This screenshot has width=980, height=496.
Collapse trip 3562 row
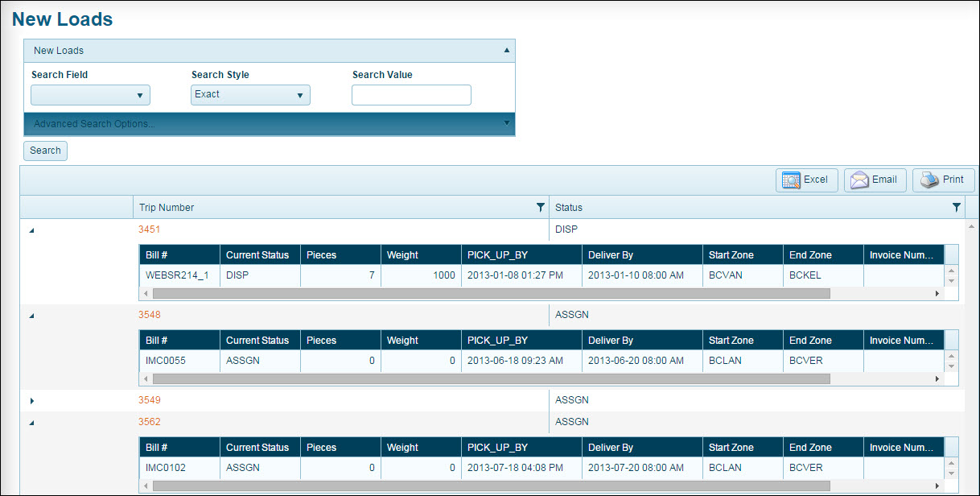coord(32,422)
